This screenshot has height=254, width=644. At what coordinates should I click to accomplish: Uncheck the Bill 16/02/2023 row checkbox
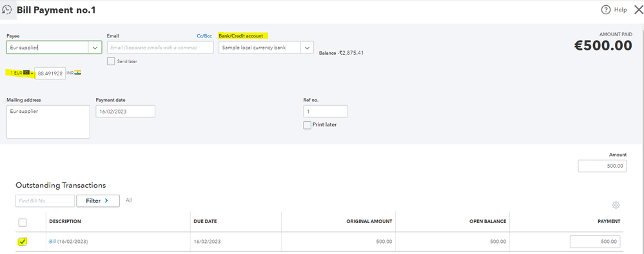pos(23,242)
